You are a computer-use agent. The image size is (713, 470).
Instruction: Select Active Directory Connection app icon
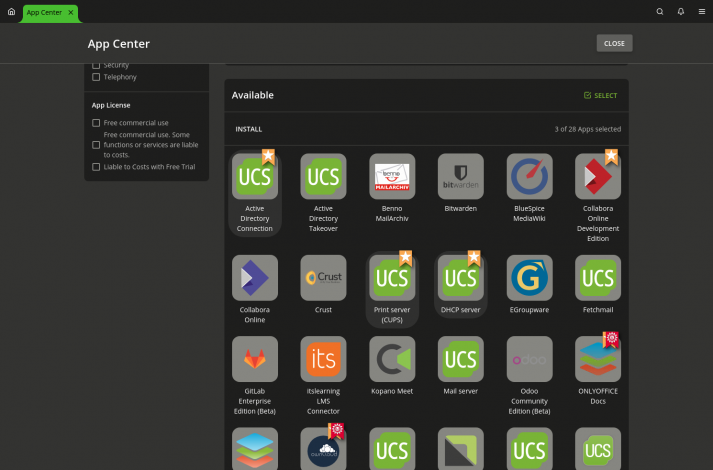click(x=255, y=176)
